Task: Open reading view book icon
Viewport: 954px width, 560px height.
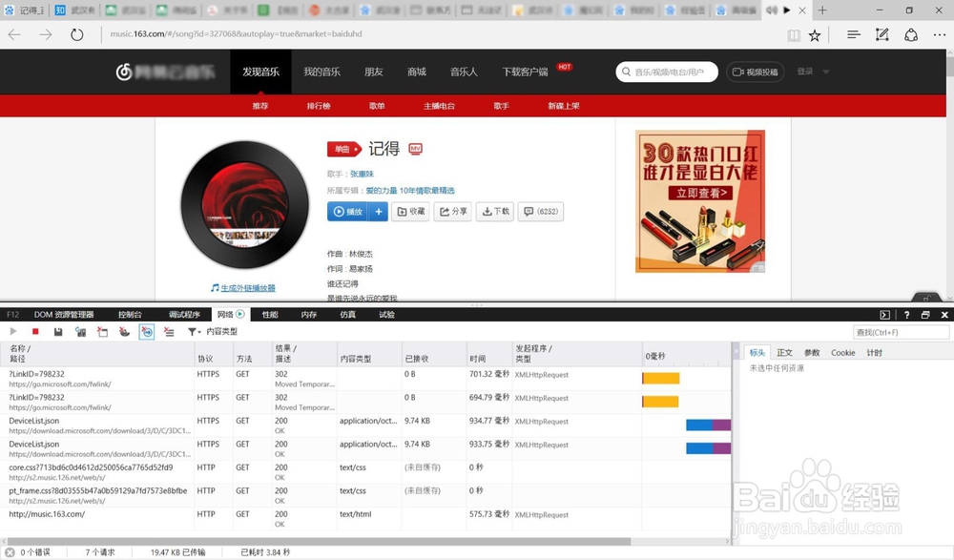Action: click(x=794, y=35)
